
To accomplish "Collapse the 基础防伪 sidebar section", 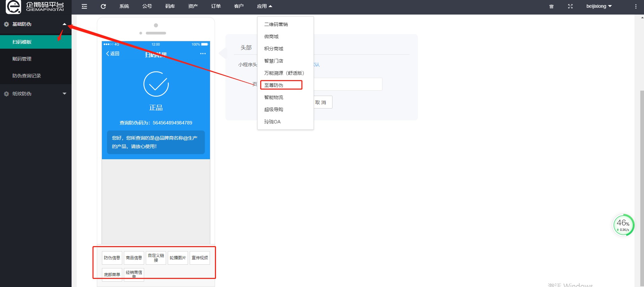I will click(64, 24).
